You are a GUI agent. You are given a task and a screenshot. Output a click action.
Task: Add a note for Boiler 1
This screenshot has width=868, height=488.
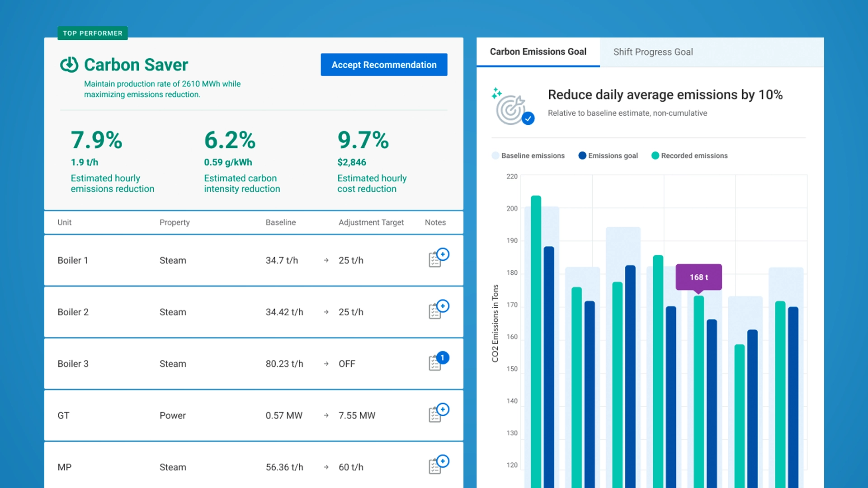(439, 258)
